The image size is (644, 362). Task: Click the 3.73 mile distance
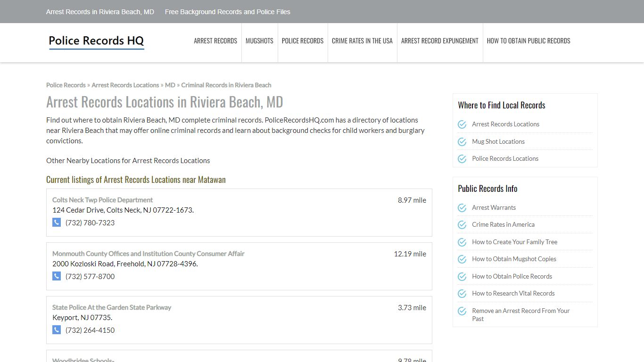412,307
